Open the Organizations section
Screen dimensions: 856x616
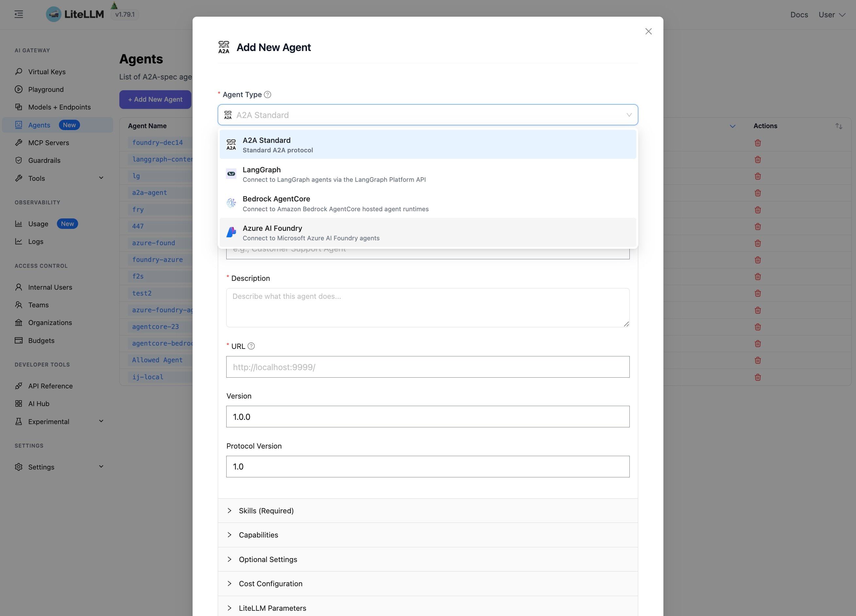tap(50, 323)
